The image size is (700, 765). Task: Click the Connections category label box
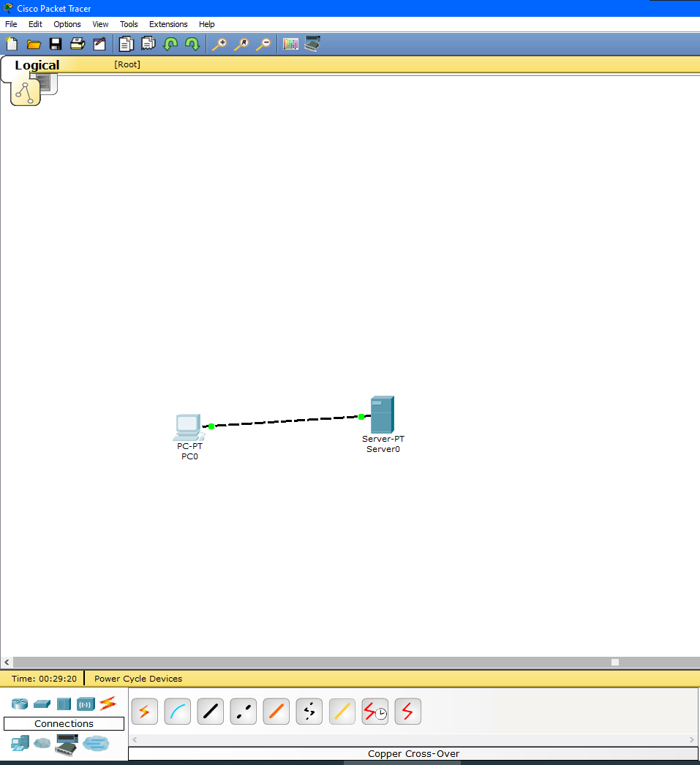click(64, 723)
